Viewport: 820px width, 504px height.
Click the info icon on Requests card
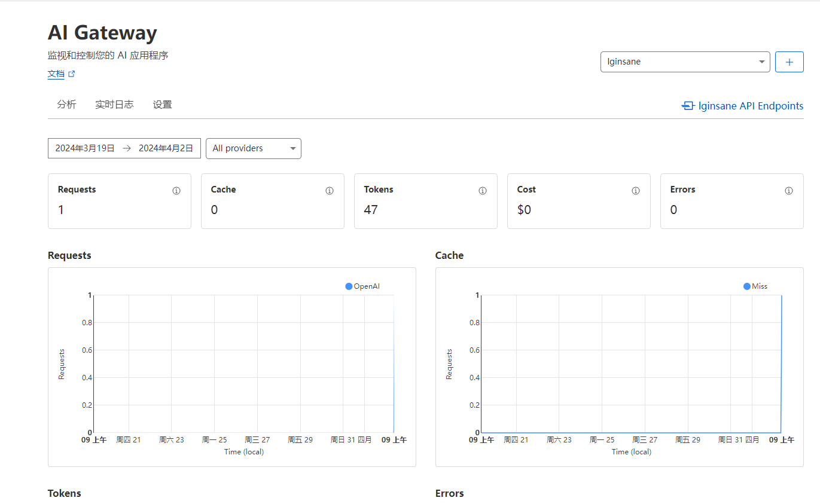coord(176,191)
